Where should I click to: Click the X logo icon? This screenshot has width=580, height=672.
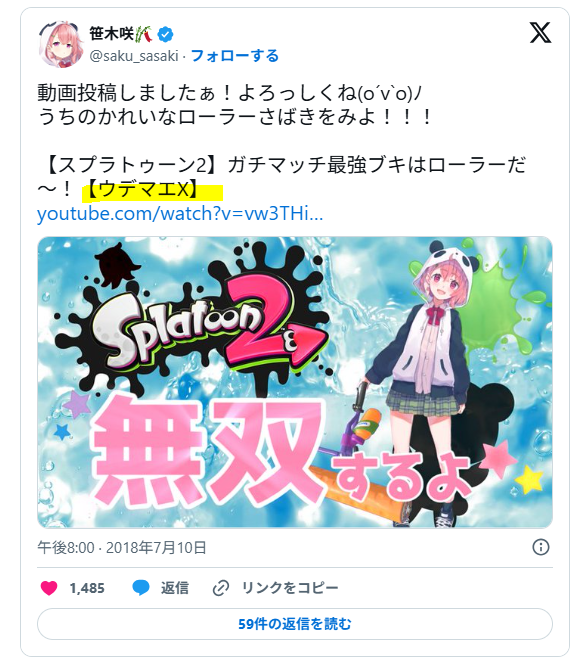point(540,33)
